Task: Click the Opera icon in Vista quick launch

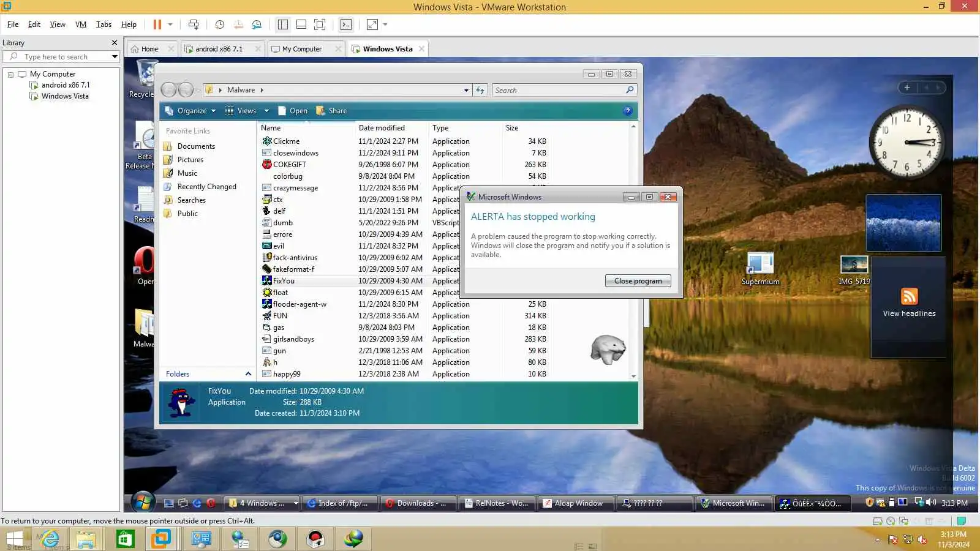Action: tap(211, 503)
